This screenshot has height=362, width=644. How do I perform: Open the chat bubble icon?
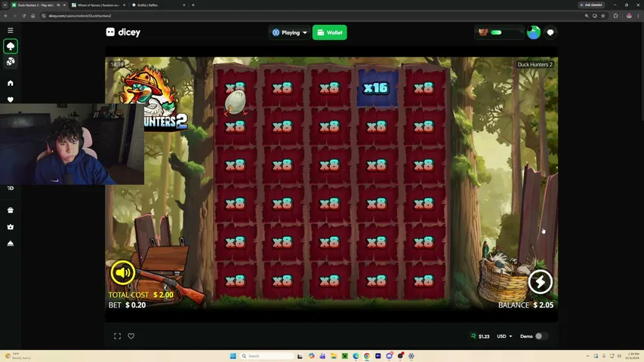[550, 32]
